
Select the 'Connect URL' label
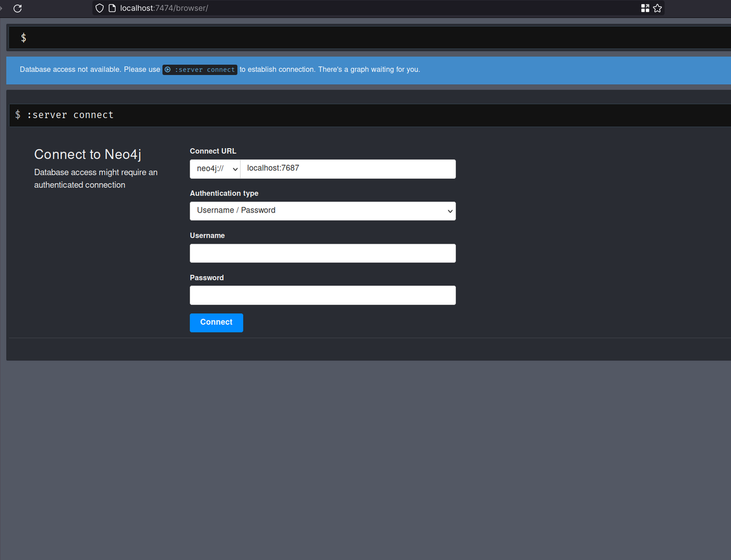213,151
